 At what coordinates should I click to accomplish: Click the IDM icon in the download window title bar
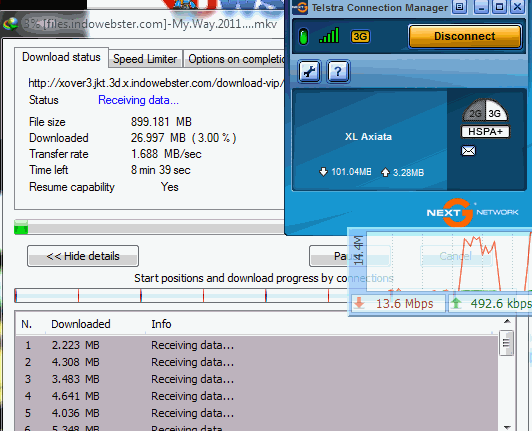point(10,24)
